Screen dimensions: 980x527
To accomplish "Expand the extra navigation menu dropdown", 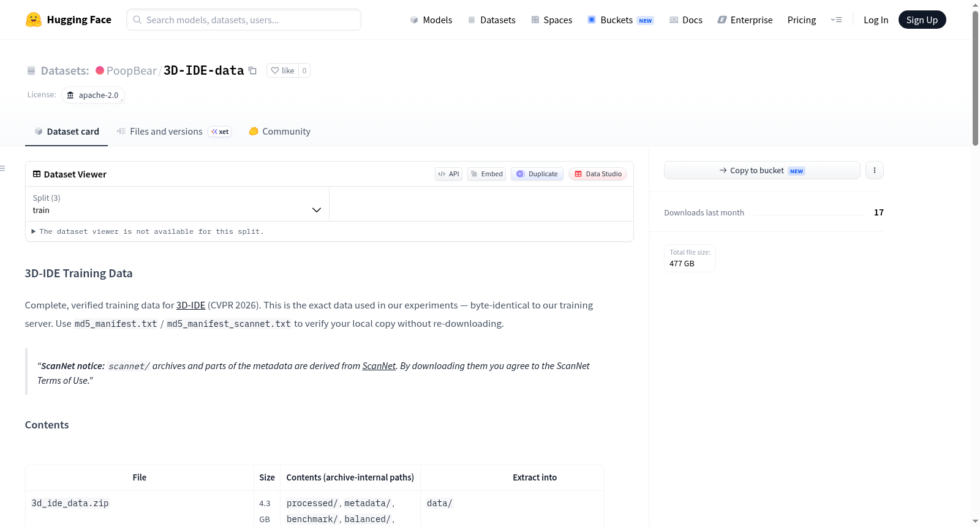I will pos(836,20).
